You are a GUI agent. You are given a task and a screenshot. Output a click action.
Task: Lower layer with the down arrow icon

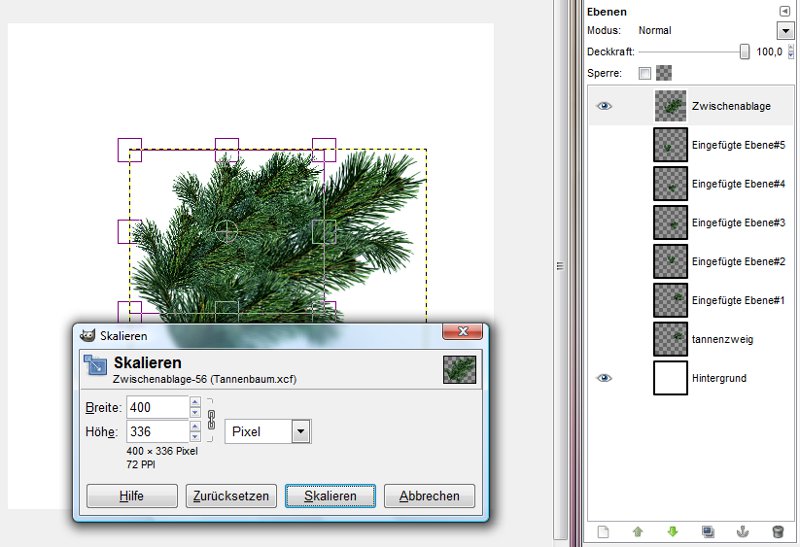(672, 532)
